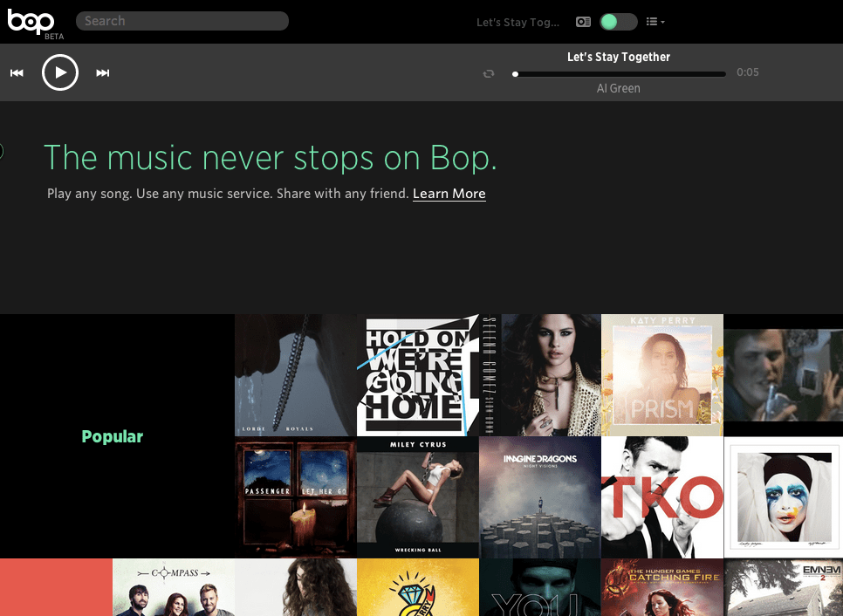Open the Compass album cover
This screenshot has height=616, width=843.
pos(174,587)
